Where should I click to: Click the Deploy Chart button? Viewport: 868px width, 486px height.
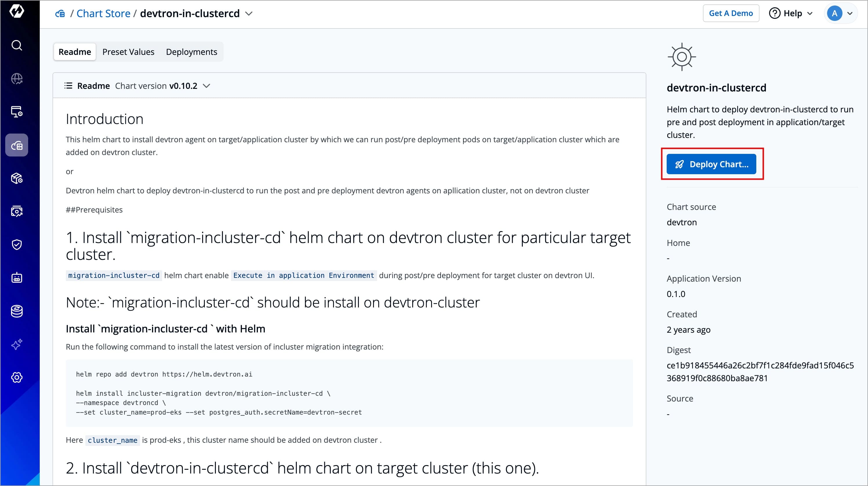[x=711, y=164]
